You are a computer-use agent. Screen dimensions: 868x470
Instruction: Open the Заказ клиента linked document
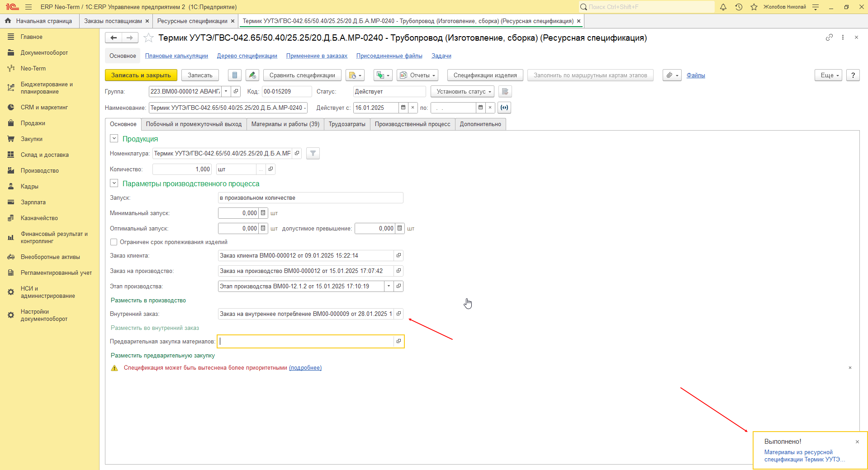click(398, 255)
